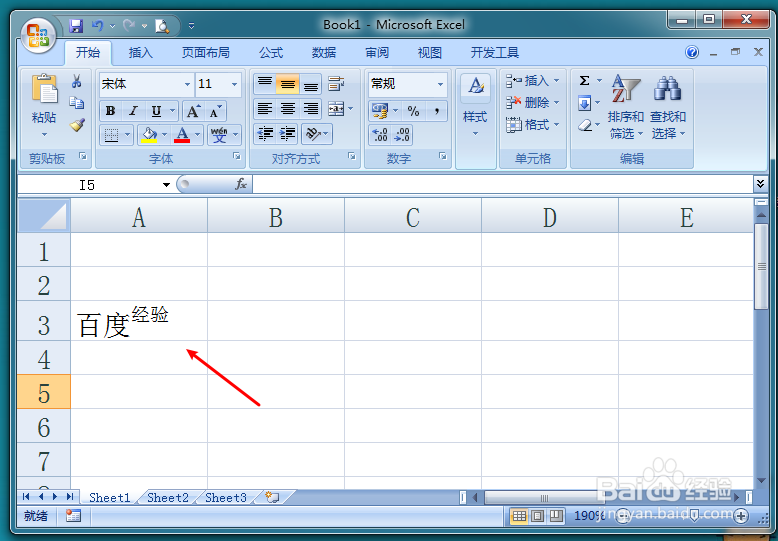This screenshot has width=778, height=541.
Task: Open the 数据 tab
Action: (x=324, y=53)
